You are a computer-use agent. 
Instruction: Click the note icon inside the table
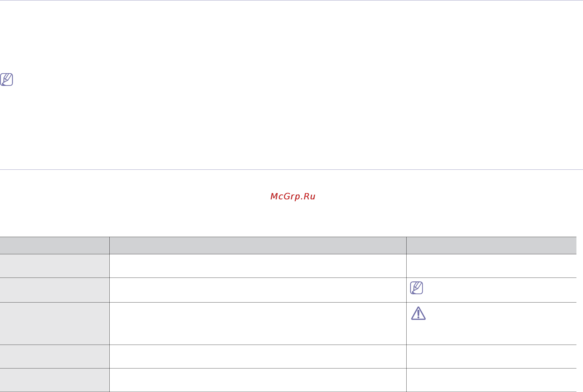pos(416,288)
